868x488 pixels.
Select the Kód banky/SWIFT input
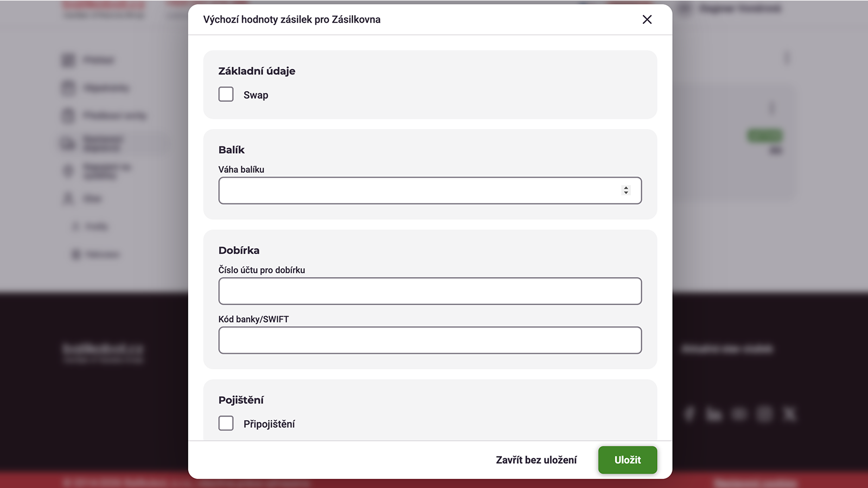[430, 340]
